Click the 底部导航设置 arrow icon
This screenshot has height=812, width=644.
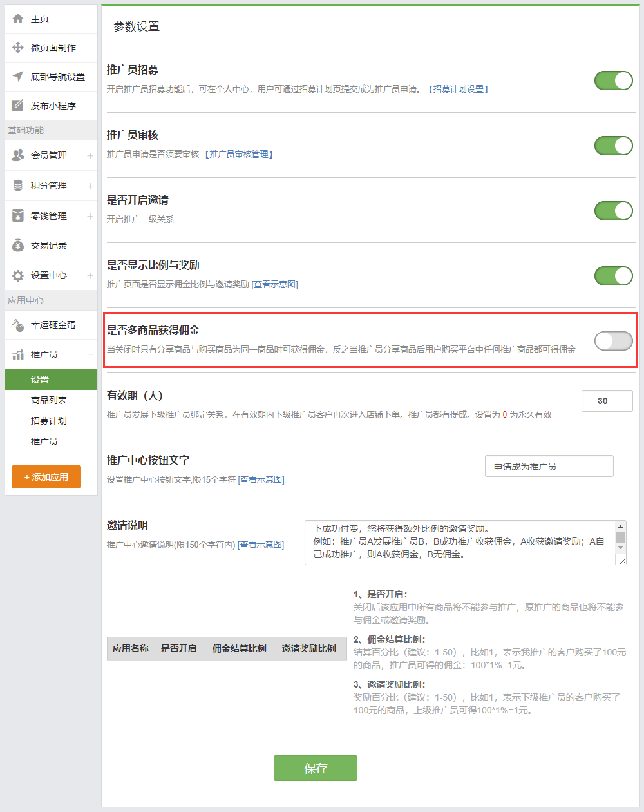[18, 77]
